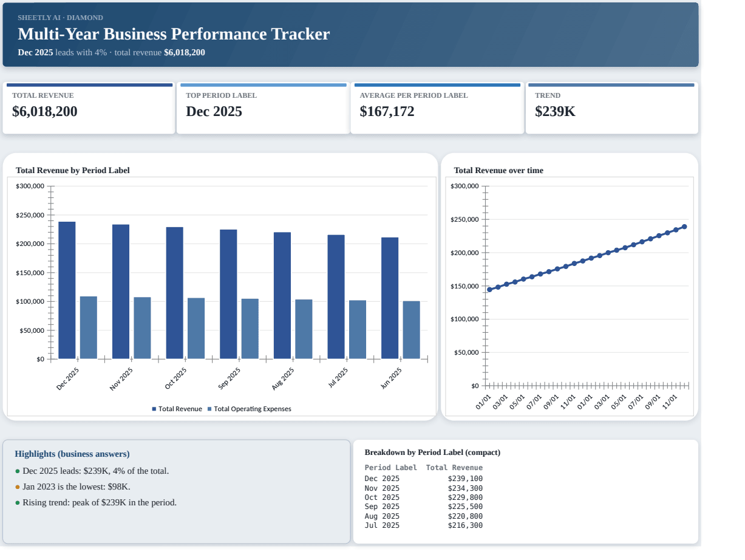Click the last data point on the line chart
Screen dimensions: 745x560
coord(684,227)
